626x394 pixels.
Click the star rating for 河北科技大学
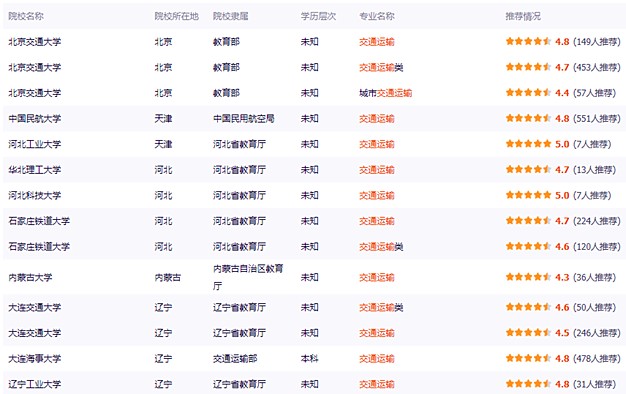pyautogui.click(x=528, y=195)
